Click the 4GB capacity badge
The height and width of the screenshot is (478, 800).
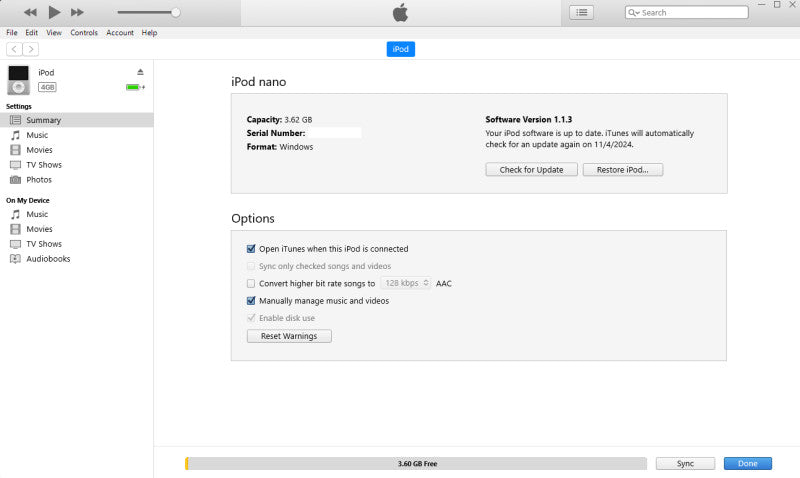coord(47,87)
